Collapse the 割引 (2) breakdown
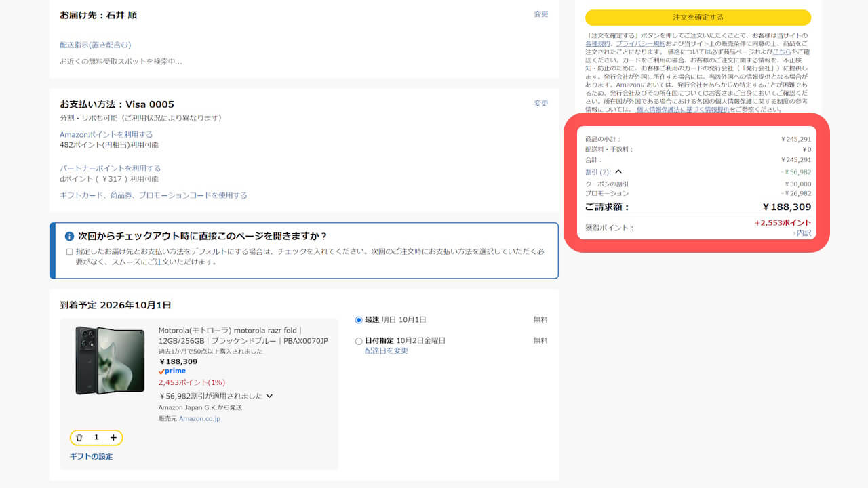The height and width of the screenshot is (488, 868). 618,171
